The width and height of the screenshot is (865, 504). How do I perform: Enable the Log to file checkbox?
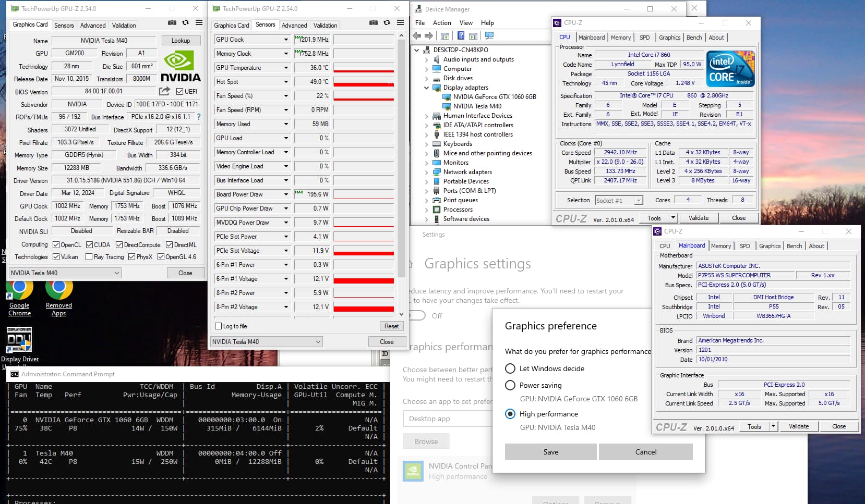click(x=219, y=326)
